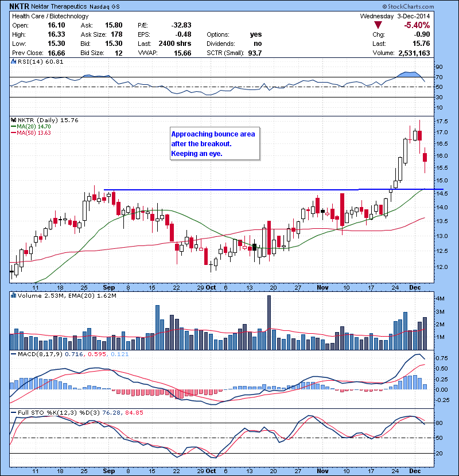Click the Last trade size 2400 shrs
The height and width of the screenshot is (476, 459).
coord(175,44)
